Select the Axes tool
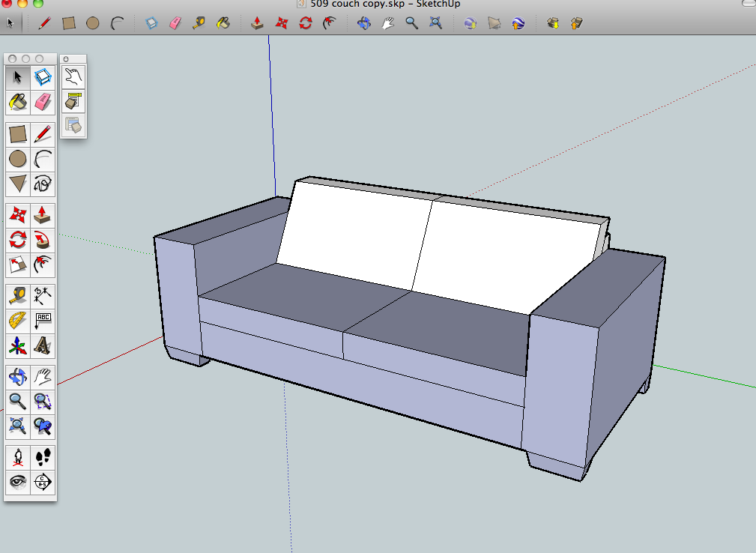Viewport: 756px width, 553px height. pos(18,345)
